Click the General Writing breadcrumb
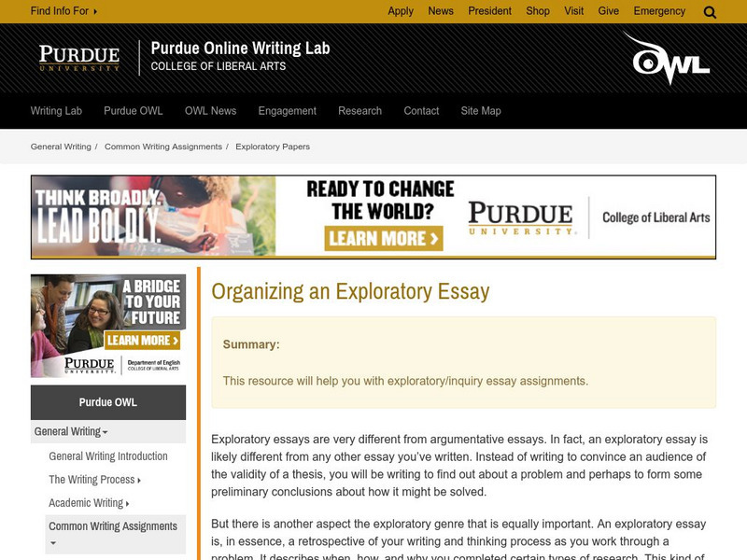747x560 pixels. (61, 147)
